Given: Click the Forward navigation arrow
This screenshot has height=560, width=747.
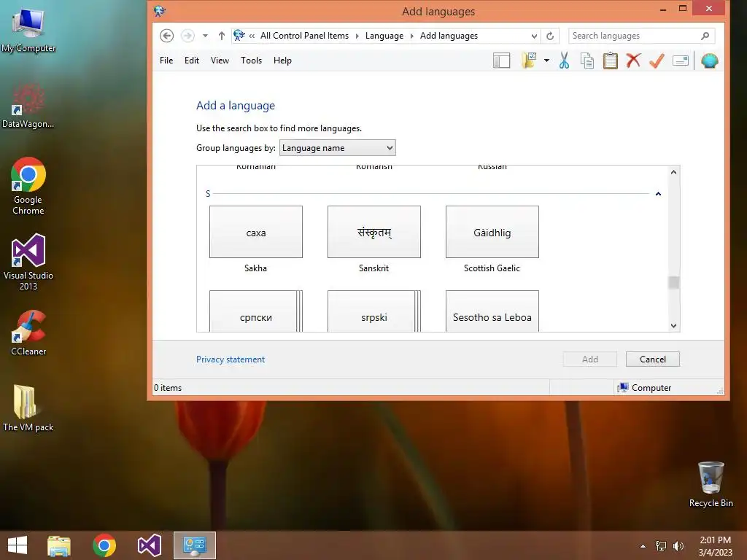Looking at the screenshot, I should coord(187,36).
